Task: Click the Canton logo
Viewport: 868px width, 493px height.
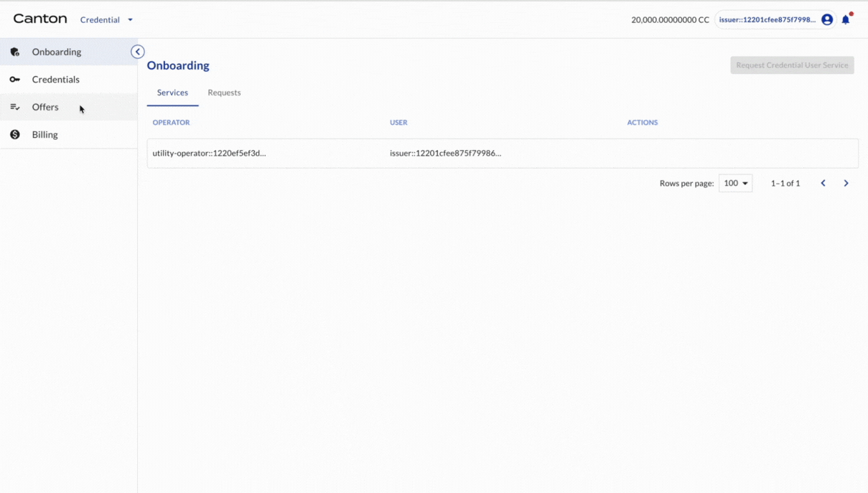Action: point(40,19)
